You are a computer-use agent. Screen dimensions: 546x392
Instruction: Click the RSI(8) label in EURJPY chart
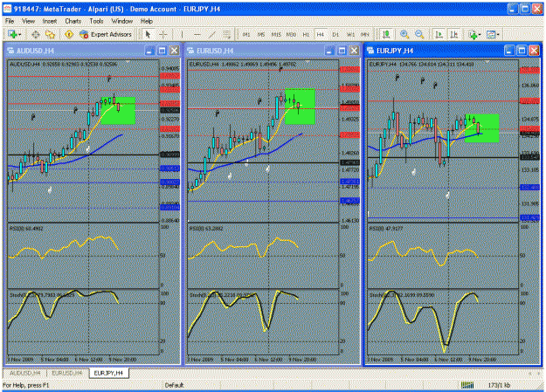(x=386, y=229)
